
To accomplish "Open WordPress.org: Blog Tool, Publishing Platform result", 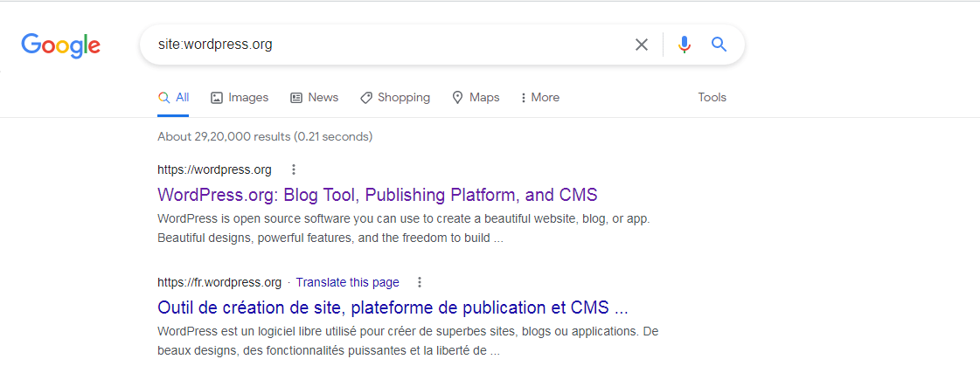I will [378, 194].
